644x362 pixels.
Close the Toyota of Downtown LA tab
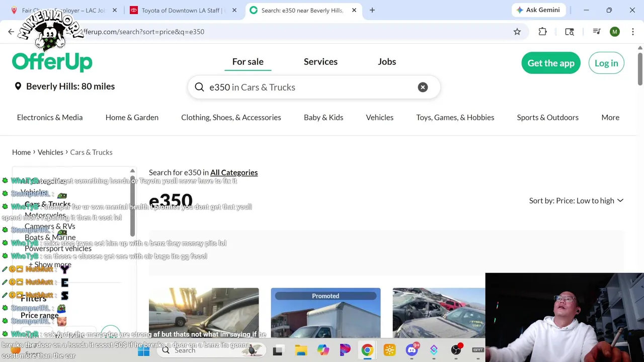[x=234, y=10]
